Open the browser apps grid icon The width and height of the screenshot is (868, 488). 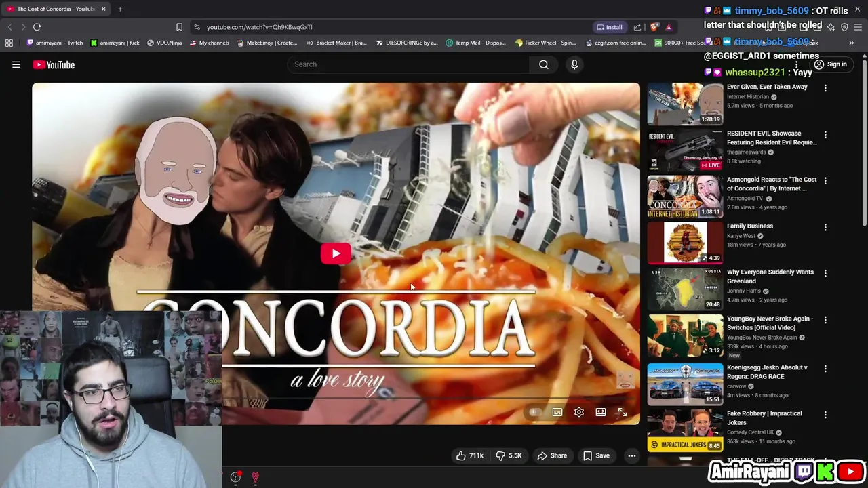9,43
